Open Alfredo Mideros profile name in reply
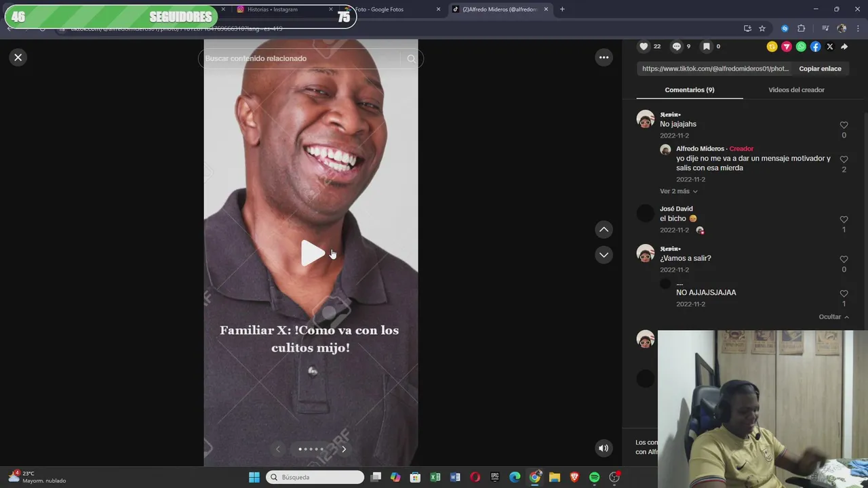Screen dimensions: 868x488 click(700, 148)
